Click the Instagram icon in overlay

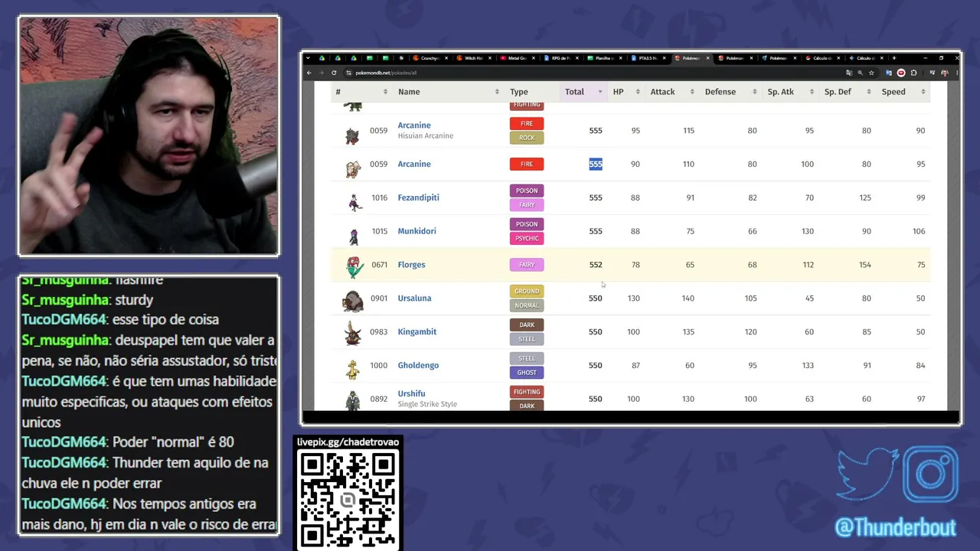coord(931,475)
